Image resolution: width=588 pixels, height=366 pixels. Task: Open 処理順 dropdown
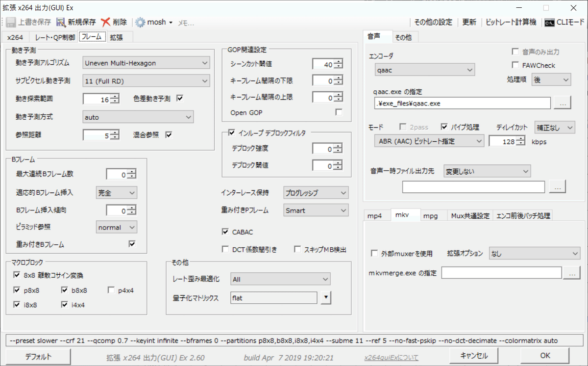click(x=551, y=79)
